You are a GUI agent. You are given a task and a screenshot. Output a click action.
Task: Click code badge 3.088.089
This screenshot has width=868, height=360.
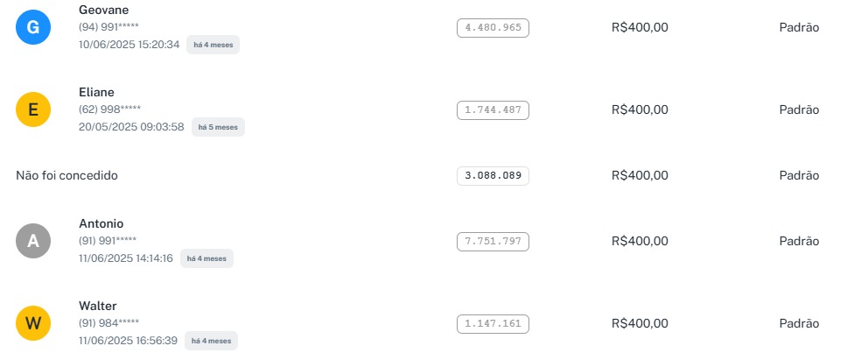coord(493,175)
